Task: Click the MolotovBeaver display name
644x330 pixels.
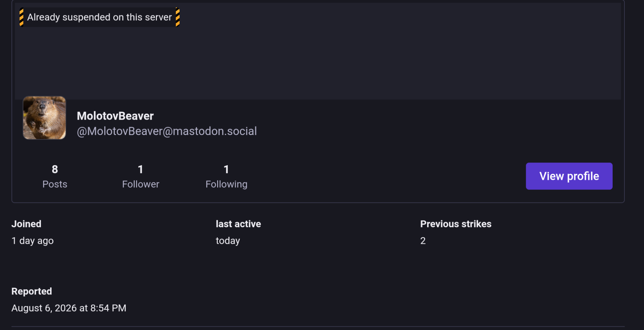Action: (x=115, y=116)
